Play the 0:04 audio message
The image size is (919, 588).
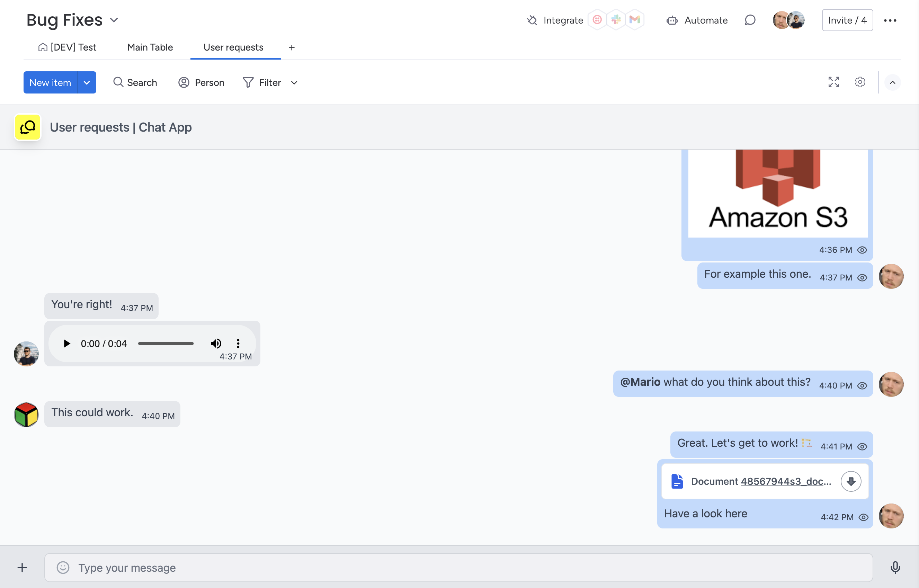pyautogui.click(x=67, y=344)
